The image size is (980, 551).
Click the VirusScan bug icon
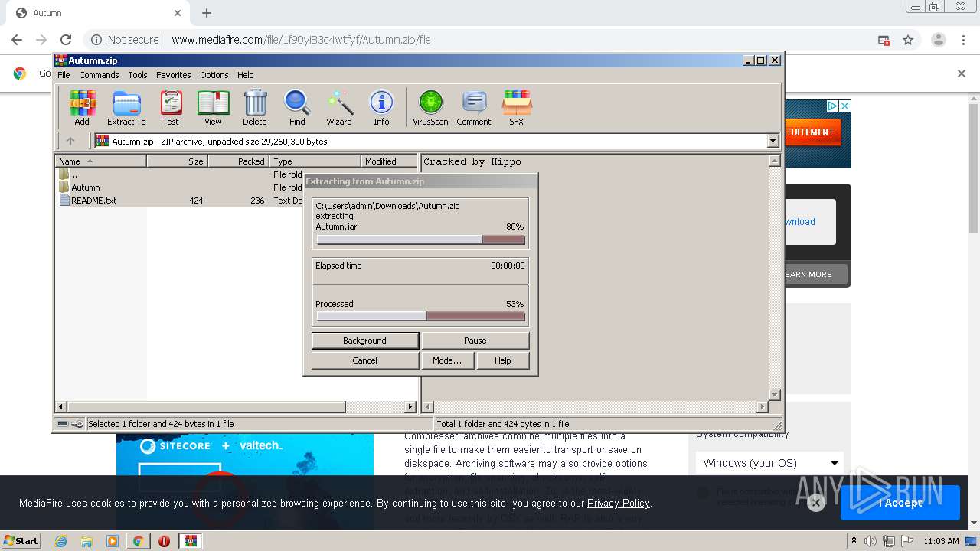point(430,107)
